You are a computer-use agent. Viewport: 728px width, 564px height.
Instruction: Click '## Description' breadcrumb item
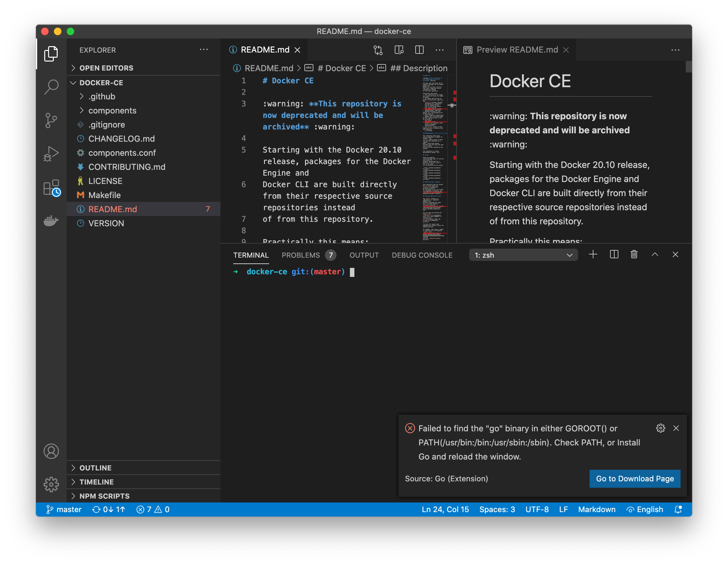[x=412, y=68]
